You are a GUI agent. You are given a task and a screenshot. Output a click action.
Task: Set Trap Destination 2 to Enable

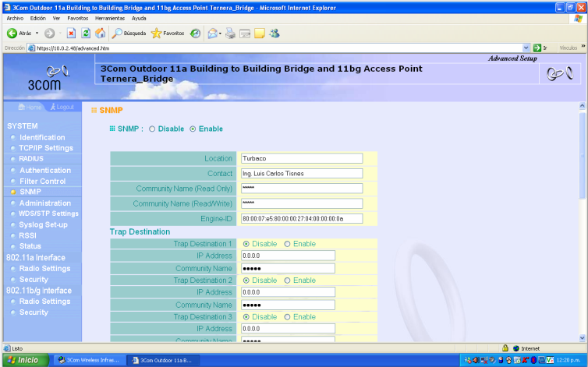287,281
